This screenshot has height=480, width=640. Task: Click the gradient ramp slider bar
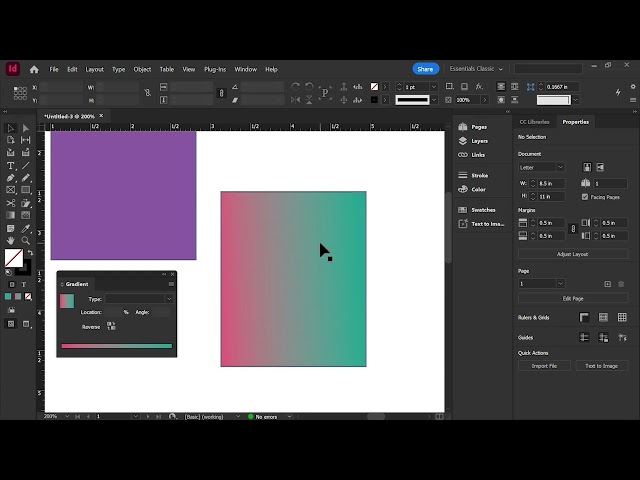[117, 346]
